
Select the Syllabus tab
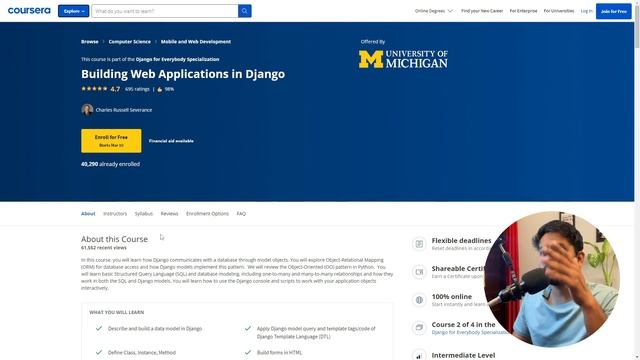click(x=144, y=213)
